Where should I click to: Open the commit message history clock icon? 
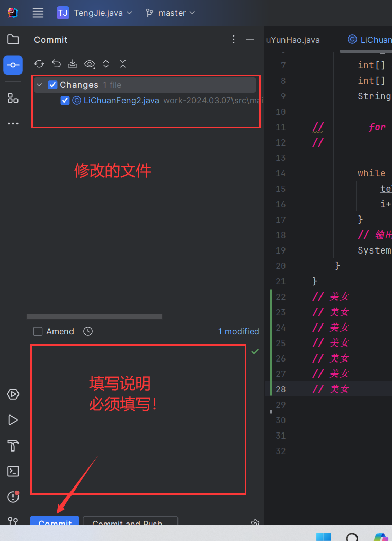[88, 331]
